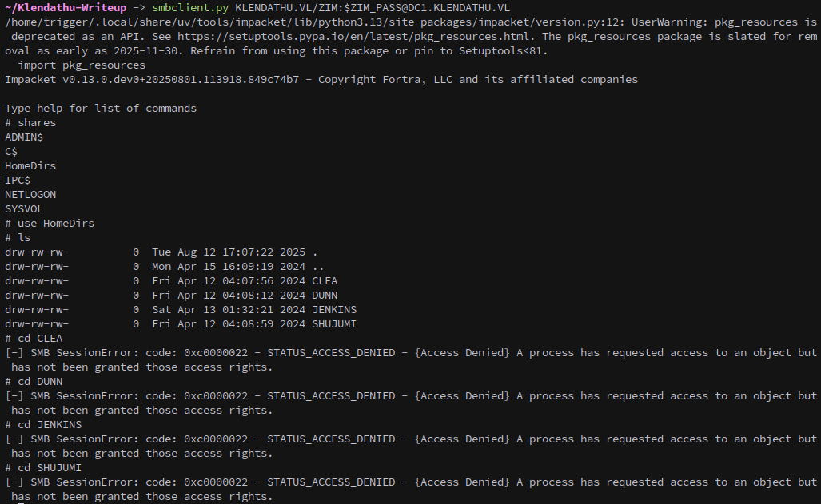Click STATUS_ACCESS_DENIED after cd CLEA

pos(331,353)
